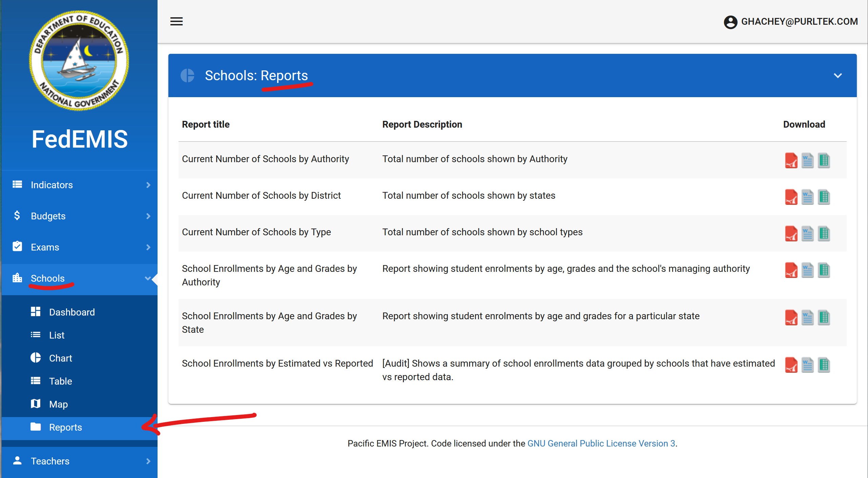Open the Schools Dashboard item
The height and width of the screenshot is (478, 868).
(71, 312)
